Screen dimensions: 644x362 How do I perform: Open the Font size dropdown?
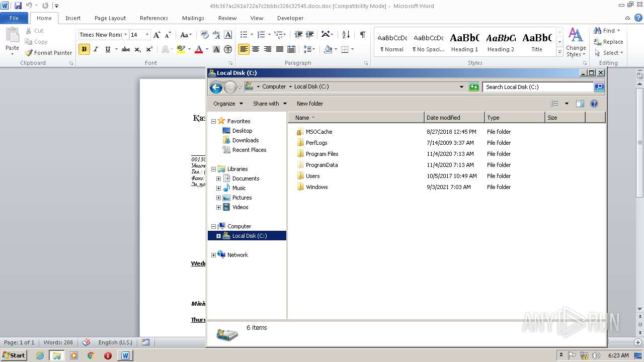coord(147,35)
